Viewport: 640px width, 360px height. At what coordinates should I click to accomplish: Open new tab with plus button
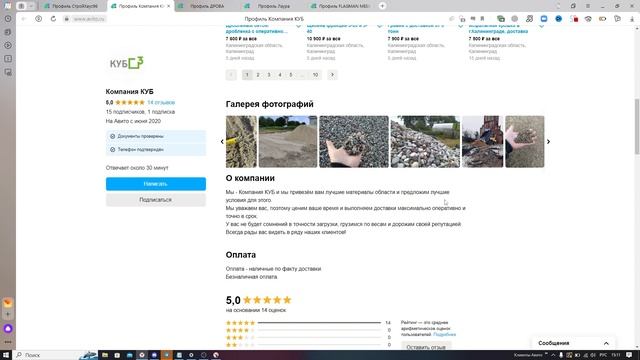[382, 6]
